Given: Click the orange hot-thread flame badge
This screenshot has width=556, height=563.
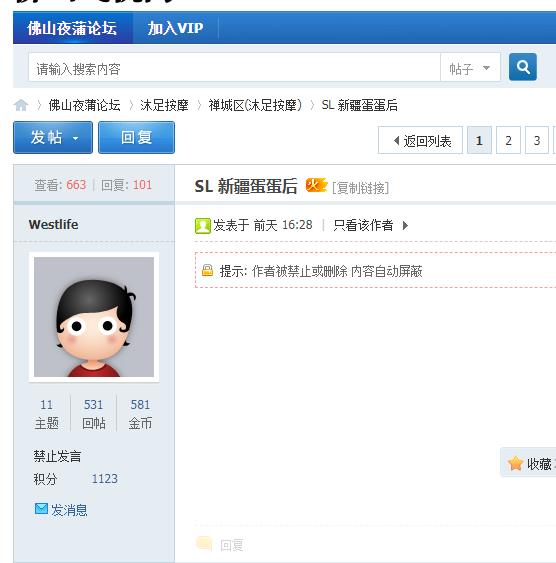Looking at the screenshot, I should coord(316,185).
